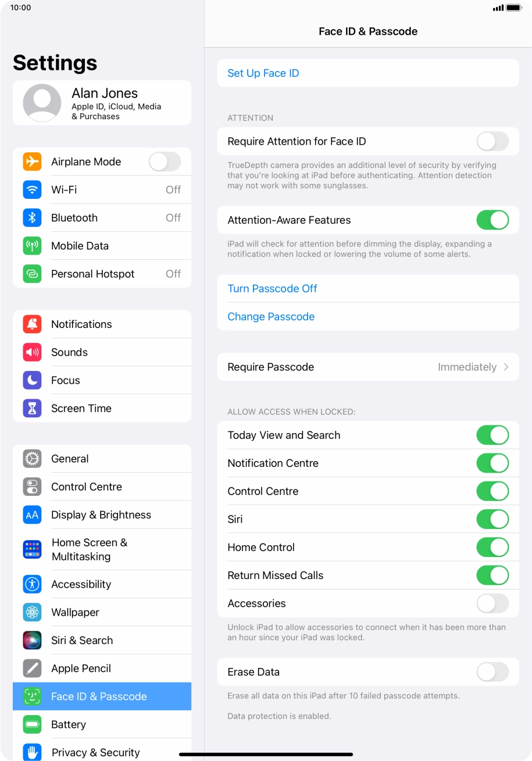Open the Wallpaper flower icon

pyautogui.click(x=32, y=612)
